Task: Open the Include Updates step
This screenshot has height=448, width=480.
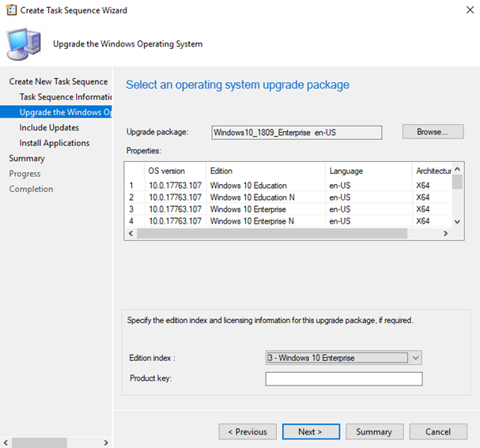Action: (x=49, y=127)
